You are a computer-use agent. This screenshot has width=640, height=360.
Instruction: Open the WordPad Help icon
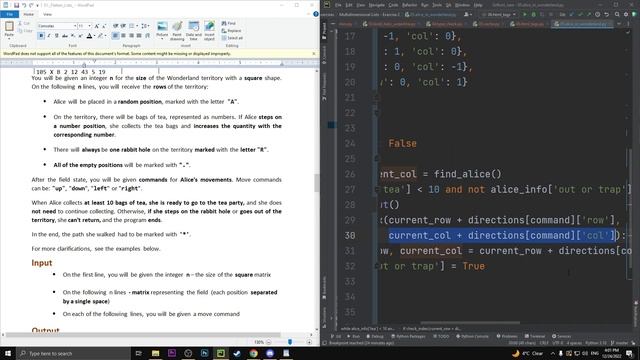pyautogui.click(x=316, y=14)
